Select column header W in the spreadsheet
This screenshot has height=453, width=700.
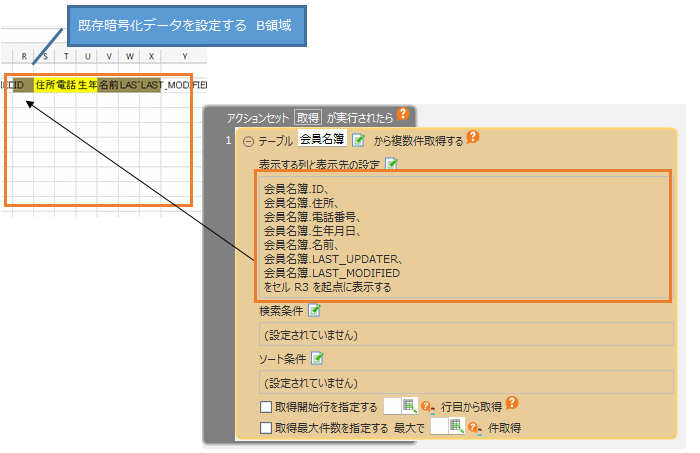[130, 56]
